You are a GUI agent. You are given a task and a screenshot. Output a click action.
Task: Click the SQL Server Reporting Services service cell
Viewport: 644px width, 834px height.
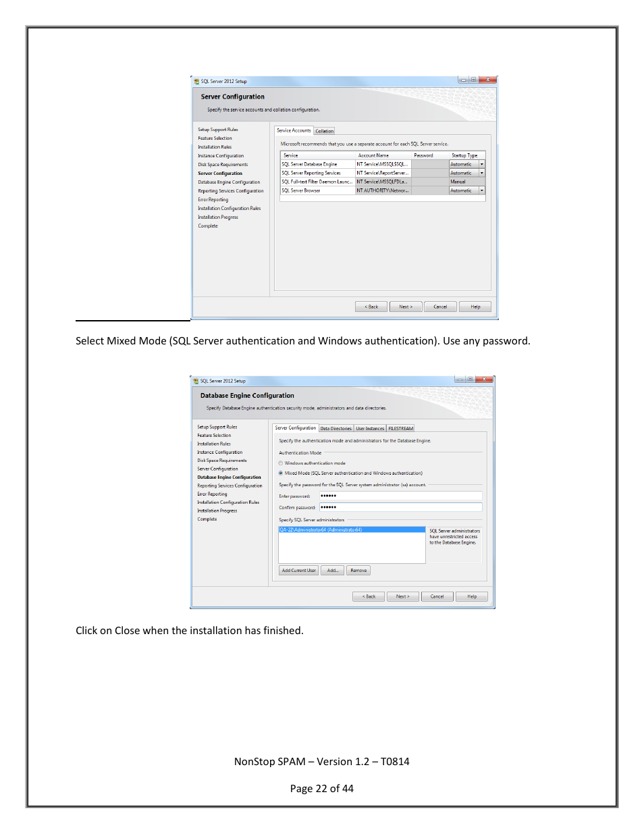(x=317, y=173)
